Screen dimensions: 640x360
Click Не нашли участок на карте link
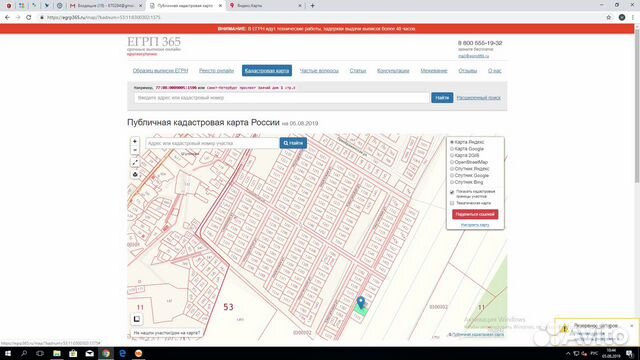pos(167,333)
